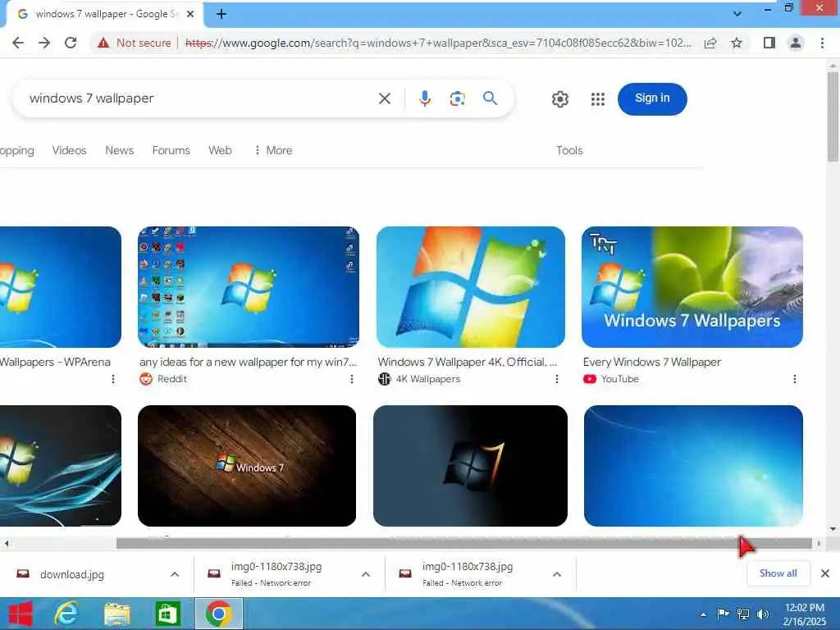Open the Every Windows 7 Wallpaper link

click(652, 362)
